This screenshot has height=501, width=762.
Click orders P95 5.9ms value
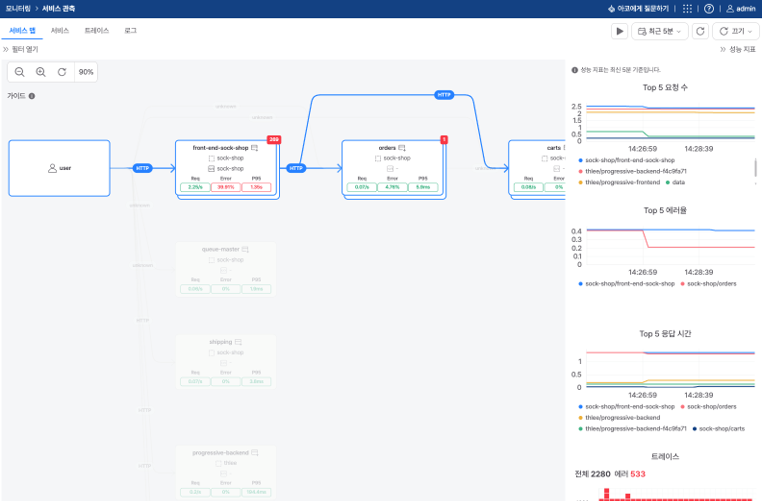(x=423, y=187)
